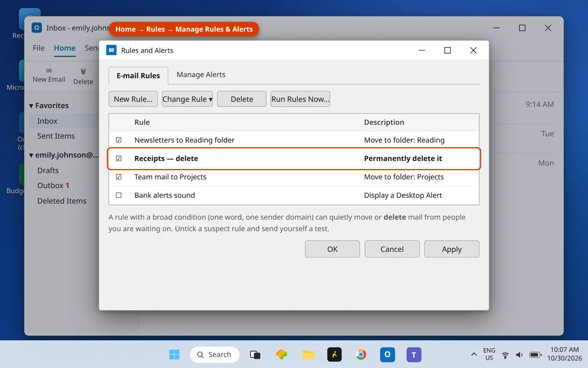Click the New Email envelope icon
Image resolution: width=588 pixels, height=368 pixels.
[x=49, y=71]
